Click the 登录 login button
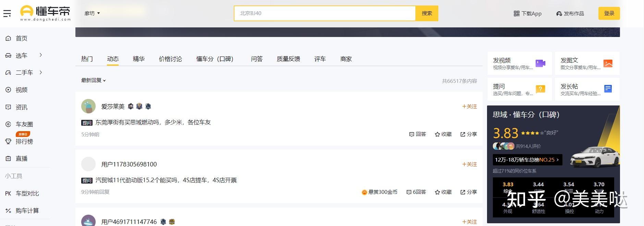This screenshot has width=644, height=226. [609, 13]
